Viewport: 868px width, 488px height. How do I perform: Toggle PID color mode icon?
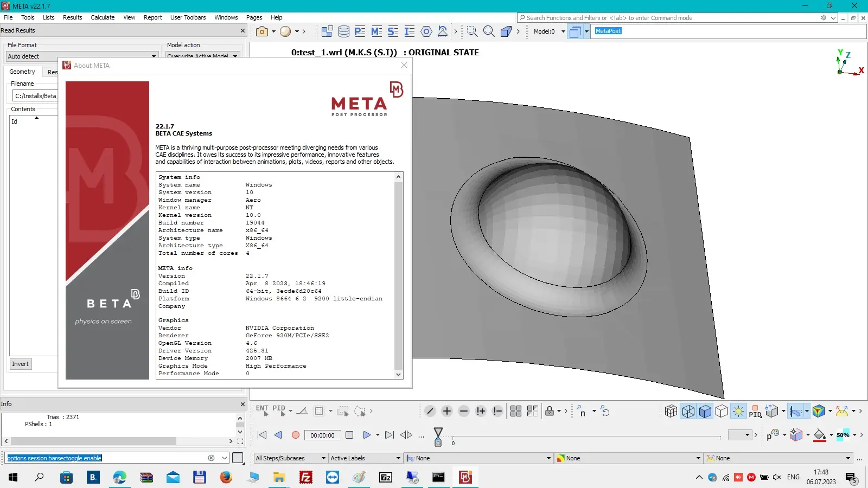point(755,411)
